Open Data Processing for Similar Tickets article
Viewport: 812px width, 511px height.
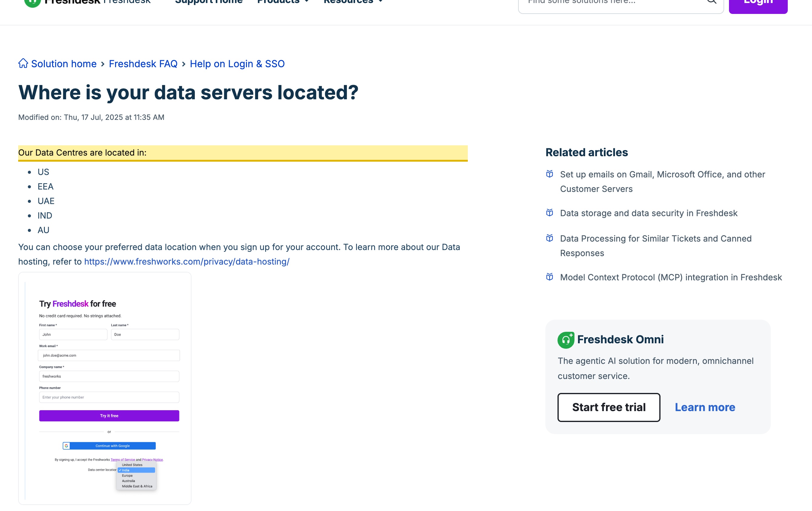point(656,246)
